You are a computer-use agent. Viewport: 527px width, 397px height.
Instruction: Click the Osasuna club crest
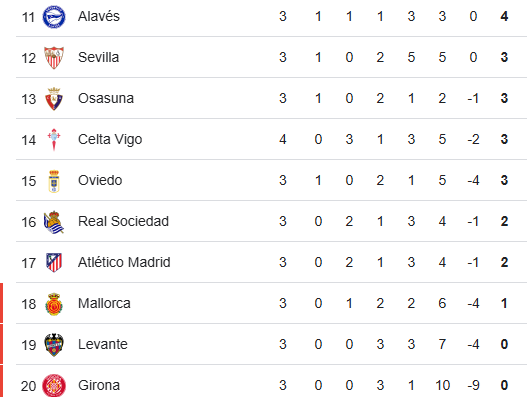(x=54, y=99)
